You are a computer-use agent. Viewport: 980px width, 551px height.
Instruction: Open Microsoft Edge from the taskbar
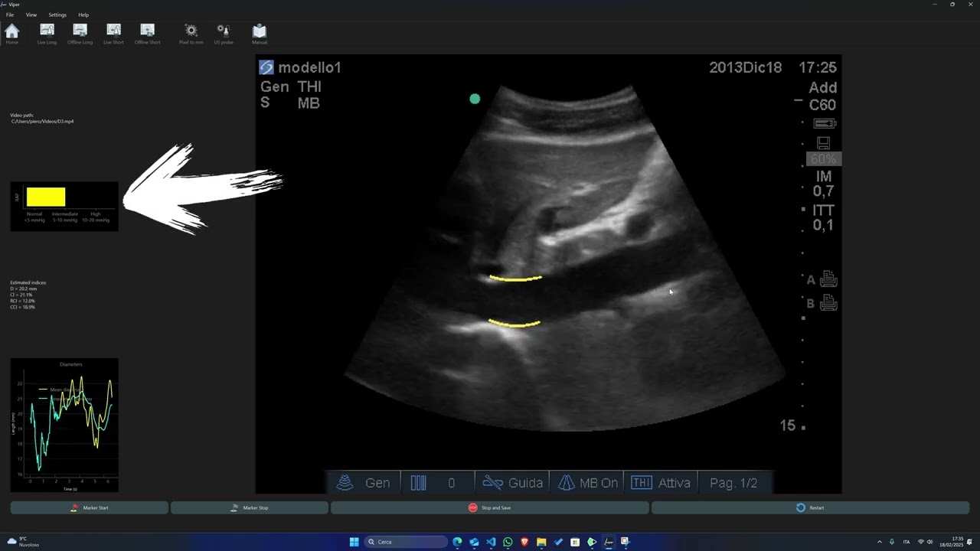pyautogui.click(x=457, y=542)
